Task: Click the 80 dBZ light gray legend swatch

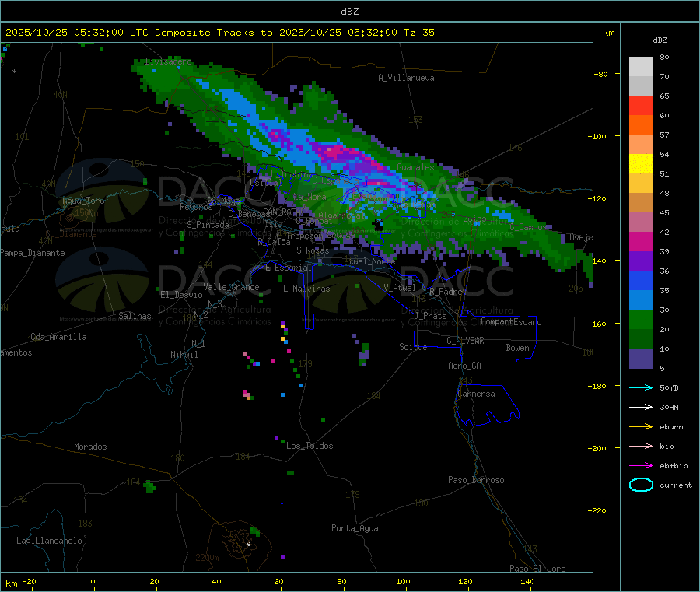Action: click(641, 67)
